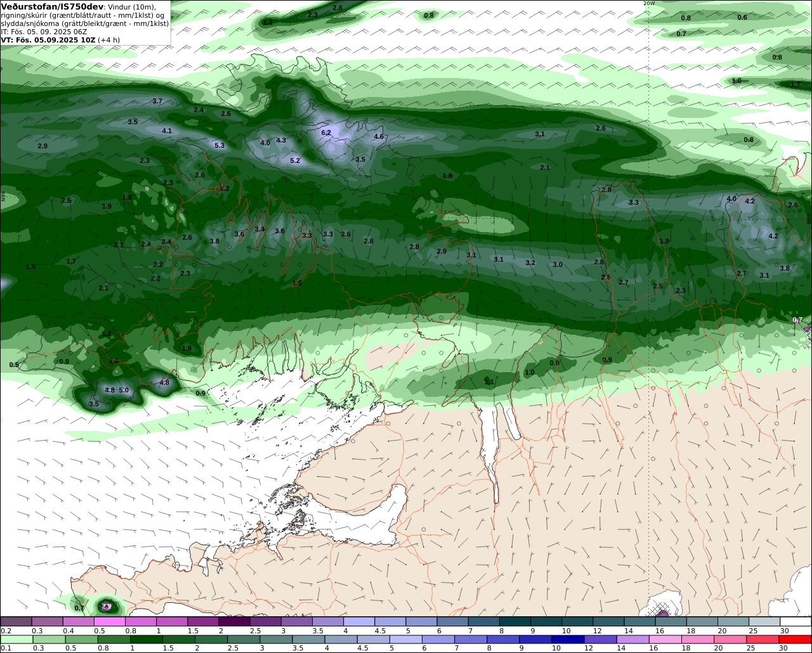Screen dimensions: 812x653
Task: Click the map value "4.3"
Action: click(x=281, y=140)
